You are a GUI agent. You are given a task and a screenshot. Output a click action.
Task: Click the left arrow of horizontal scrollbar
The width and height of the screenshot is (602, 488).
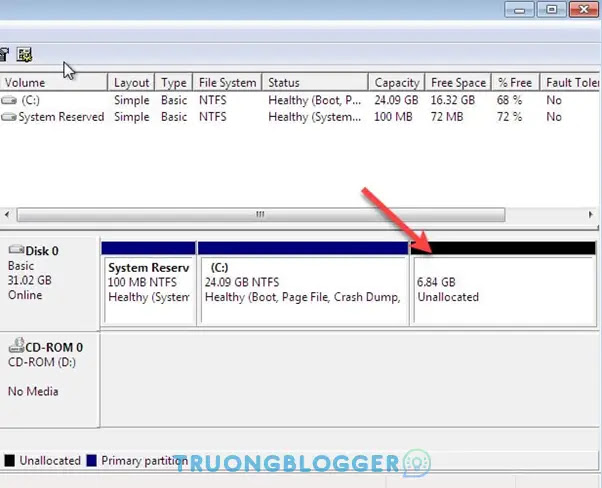(x=7, y=214)
